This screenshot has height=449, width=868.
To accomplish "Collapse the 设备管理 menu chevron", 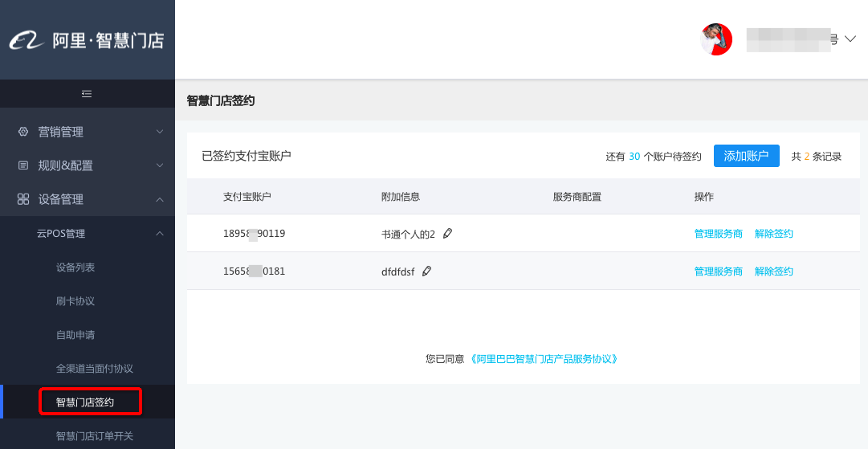I will click(160, 199).
